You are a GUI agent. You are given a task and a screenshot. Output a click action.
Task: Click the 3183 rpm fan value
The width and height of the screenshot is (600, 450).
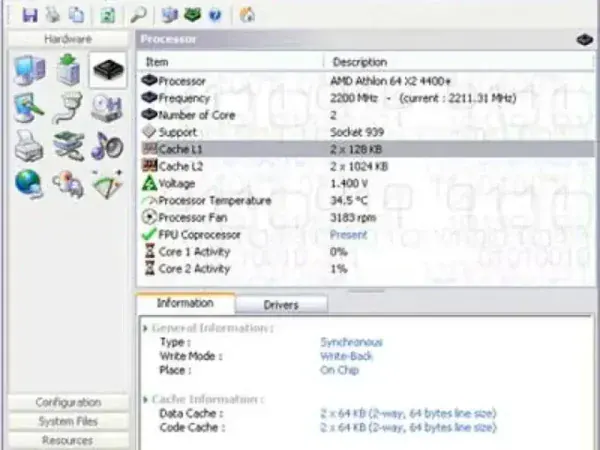353,217
